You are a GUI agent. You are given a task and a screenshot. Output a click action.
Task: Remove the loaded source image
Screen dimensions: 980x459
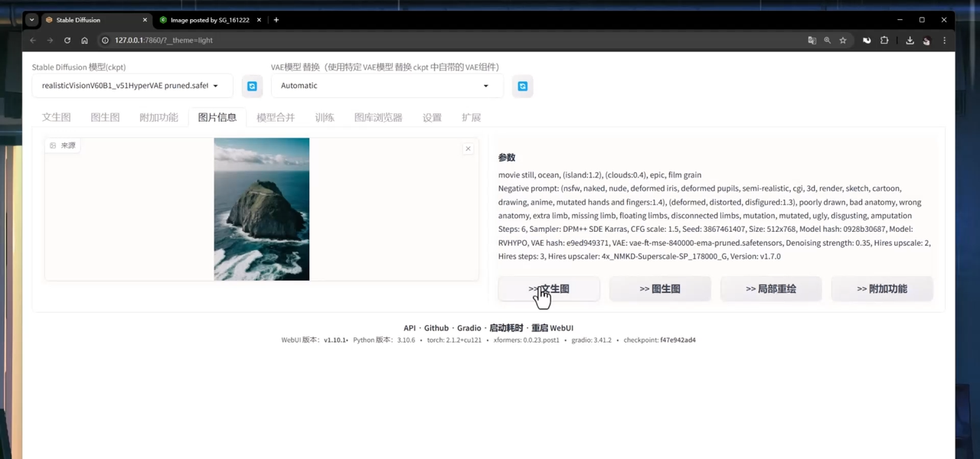point(468,148)
